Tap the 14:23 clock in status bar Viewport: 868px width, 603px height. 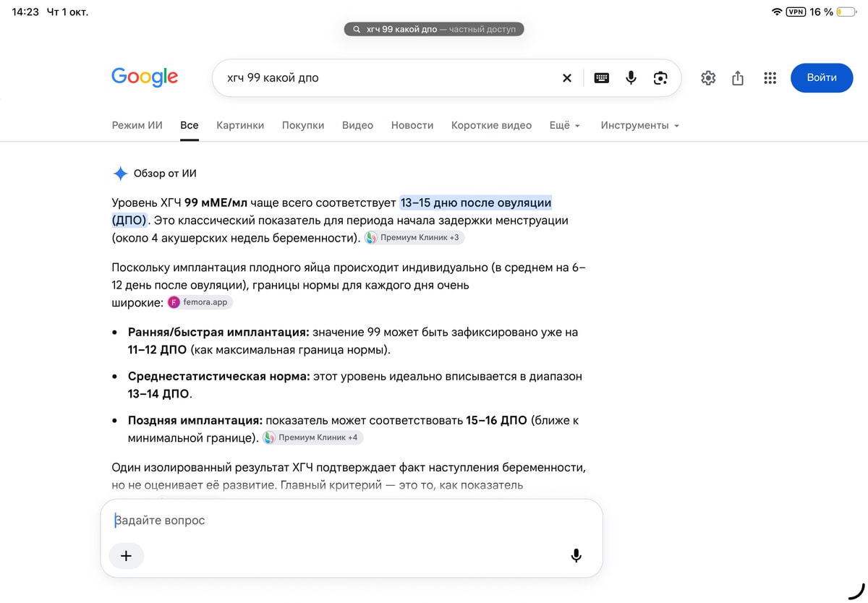pyautogui.click(x=25, y=12)
